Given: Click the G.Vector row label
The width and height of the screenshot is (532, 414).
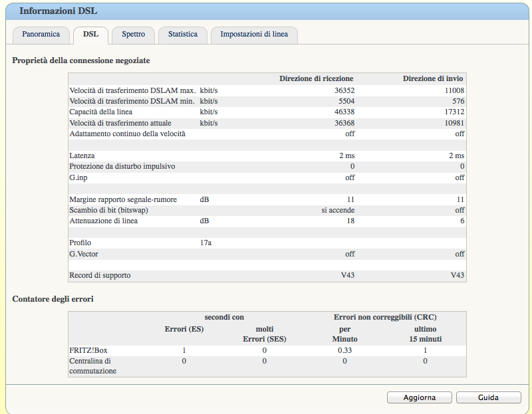Looking at the screenshot, I should [84, 254].
